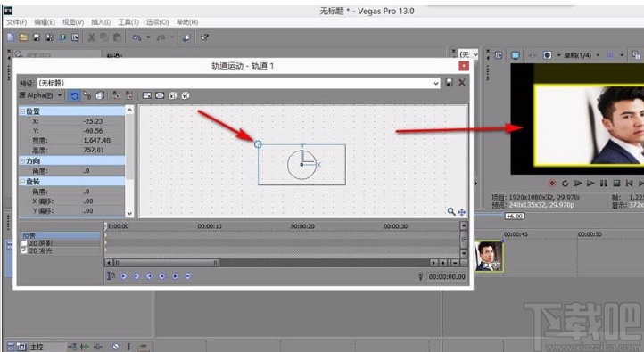Viewport: 644px width, 352px height.
Task: Click the keyframe timeline horizontal scrollbar thumb
Action: pyautogui.click(x=166, y=263)
